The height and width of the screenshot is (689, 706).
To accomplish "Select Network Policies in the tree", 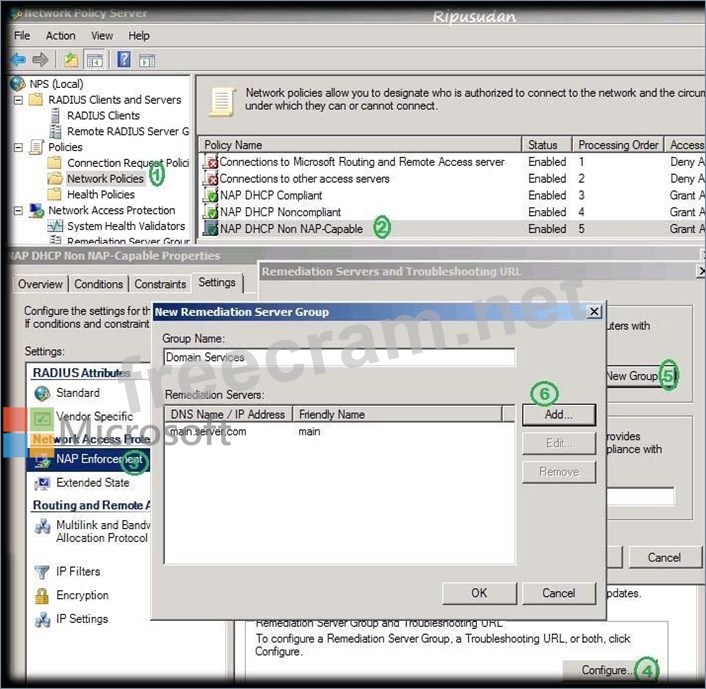I will tap(105, 179).
